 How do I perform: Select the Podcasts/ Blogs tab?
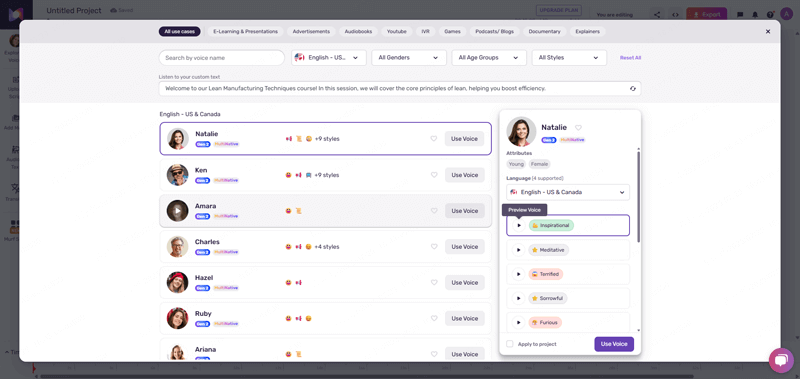(x=494, y=32)
